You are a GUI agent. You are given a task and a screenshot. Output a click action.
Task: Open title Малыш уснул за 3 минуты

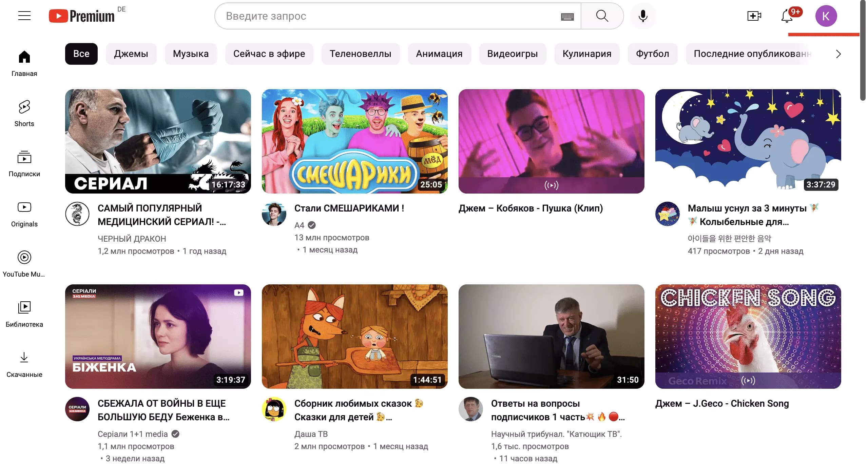(x=753, y=215)
